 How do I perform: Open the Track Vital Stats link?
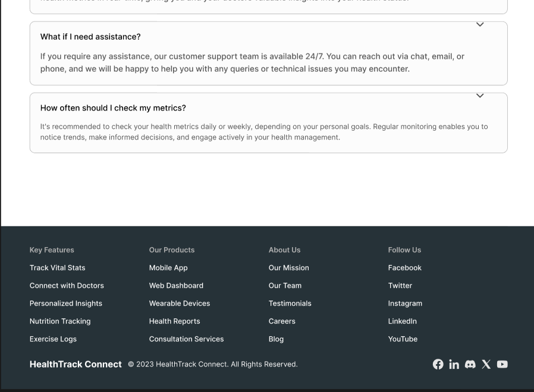tap(57, 268)
